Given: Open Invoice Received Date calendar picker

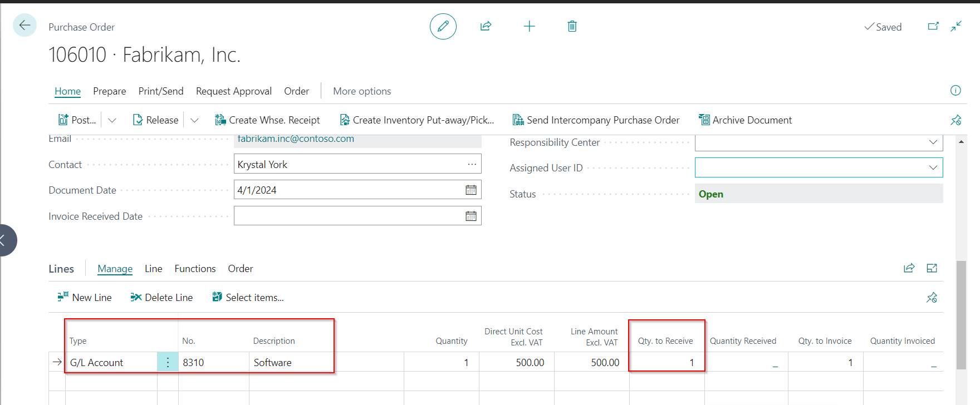Looking at the screenshot, I should (471, 216).
